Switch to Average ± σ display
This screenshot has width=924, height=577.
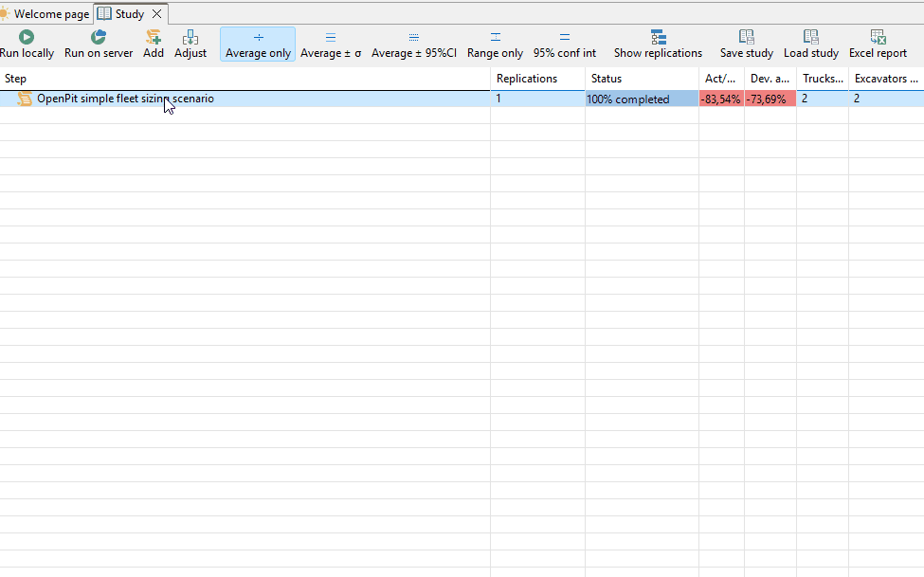[331, 45]
